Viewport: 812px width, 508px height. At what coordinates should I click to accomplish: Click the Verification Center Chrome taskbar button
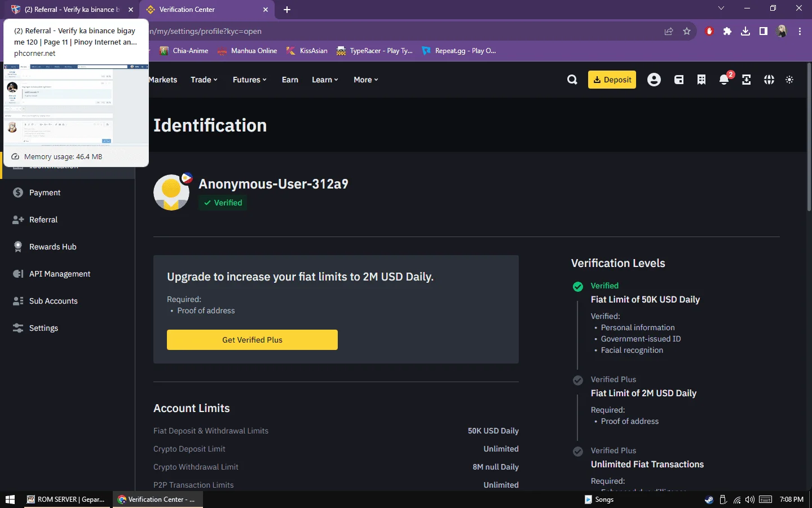point(157,500)
